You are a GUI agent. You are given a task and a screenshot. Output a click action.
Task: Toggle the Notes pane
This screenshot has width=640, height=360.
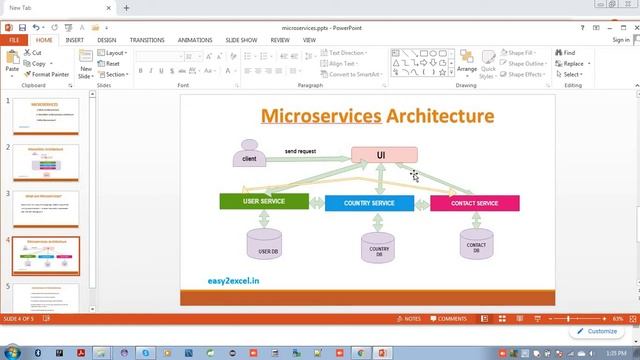(x=409, y=319)
